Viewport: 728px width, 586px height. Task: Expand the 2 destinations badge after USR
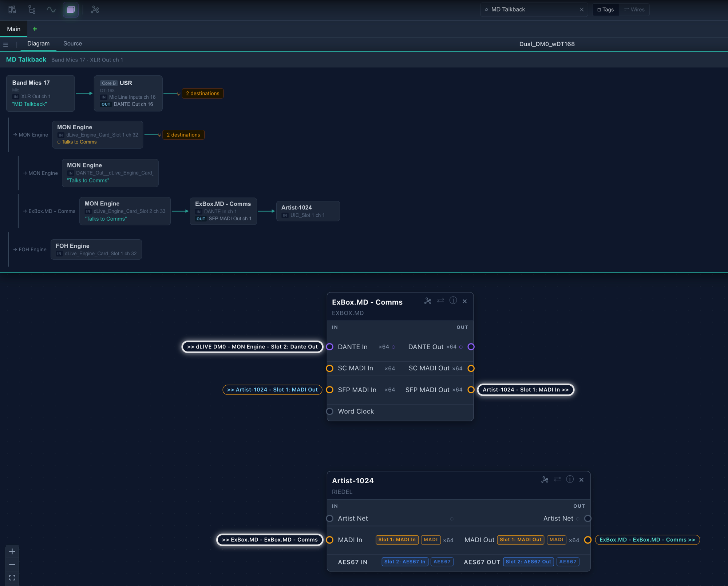point(202,93)
